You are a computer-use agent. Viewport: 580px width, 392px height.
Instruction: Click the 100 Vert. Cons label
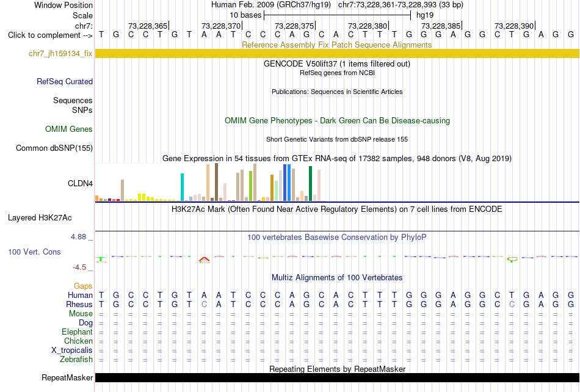point(34,252)
